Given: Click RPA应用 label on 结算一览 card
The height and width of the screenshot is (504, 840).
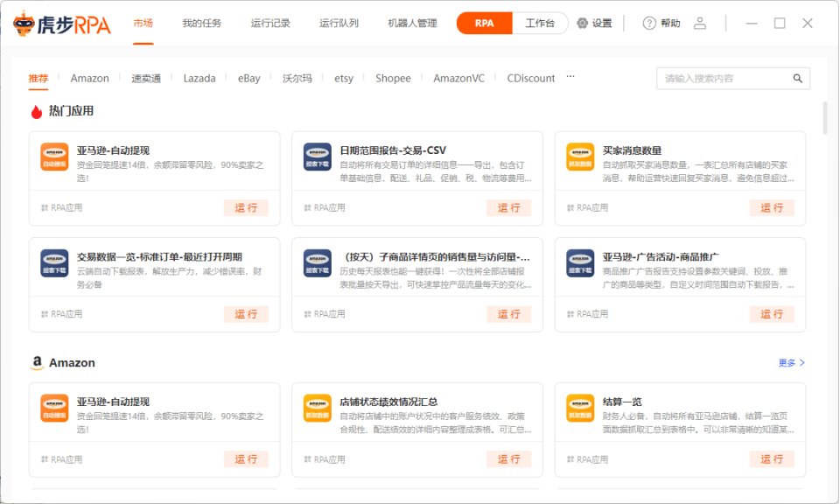Looking at the screenshot, I should (587, 459).
